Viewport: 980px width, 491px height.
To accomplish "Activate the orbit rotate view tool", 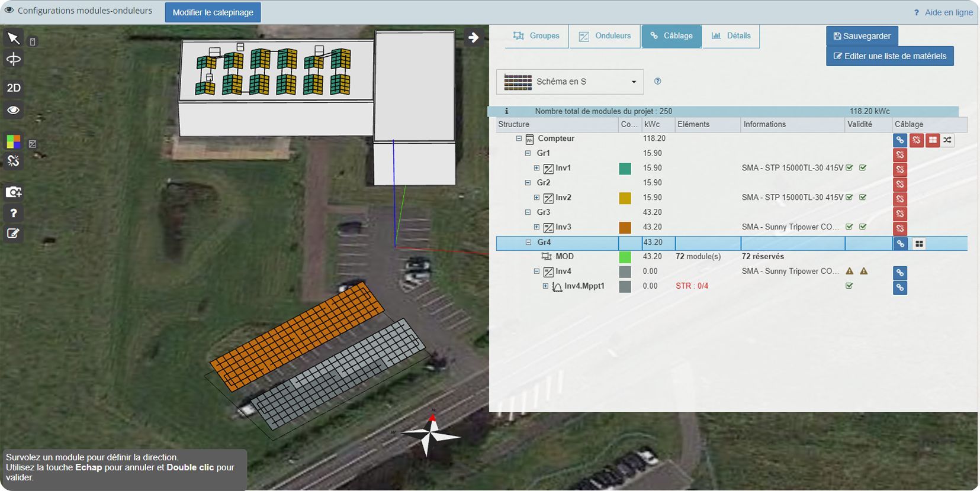I will coord(13,60).
